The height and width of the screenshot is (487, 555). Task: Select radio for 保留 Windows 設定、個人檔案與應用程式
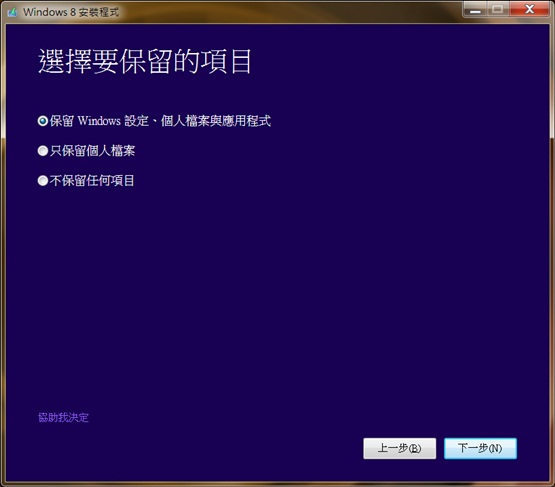[43, 121]
